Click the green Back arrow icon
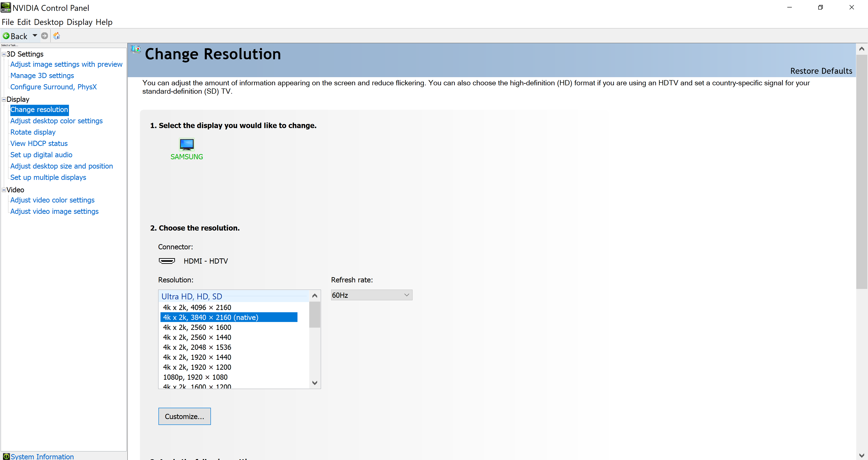Screen dimensions: 868x460 pyautogui.click(x=6, y=36)
